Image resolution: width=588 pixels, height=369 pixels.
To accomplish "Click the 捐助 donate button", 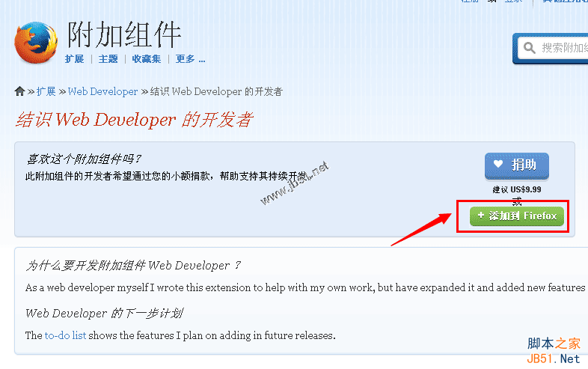I will tap(517, 165).
